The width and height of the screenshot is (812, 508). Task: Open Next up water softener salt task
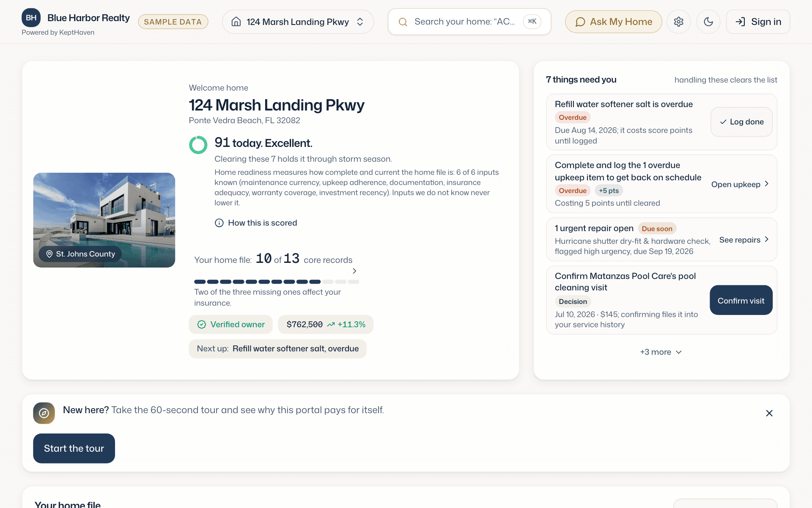(x=277, y=349)
